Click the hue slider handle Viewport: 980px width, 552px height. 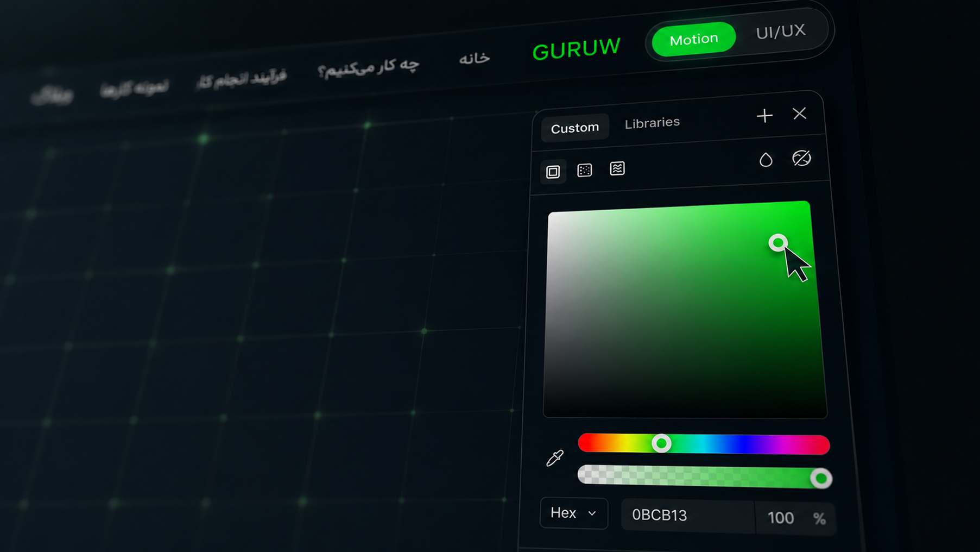[661, 444]
